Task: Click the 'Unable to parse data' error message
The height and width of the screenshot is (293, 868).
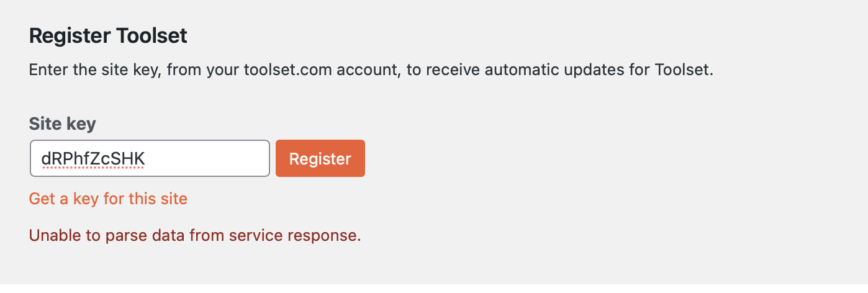Action: tap(194, 235)
